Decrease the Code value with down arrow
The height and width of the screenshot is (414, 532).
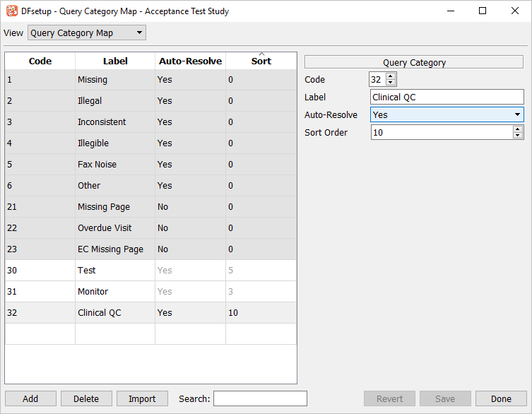click(391, 83)
